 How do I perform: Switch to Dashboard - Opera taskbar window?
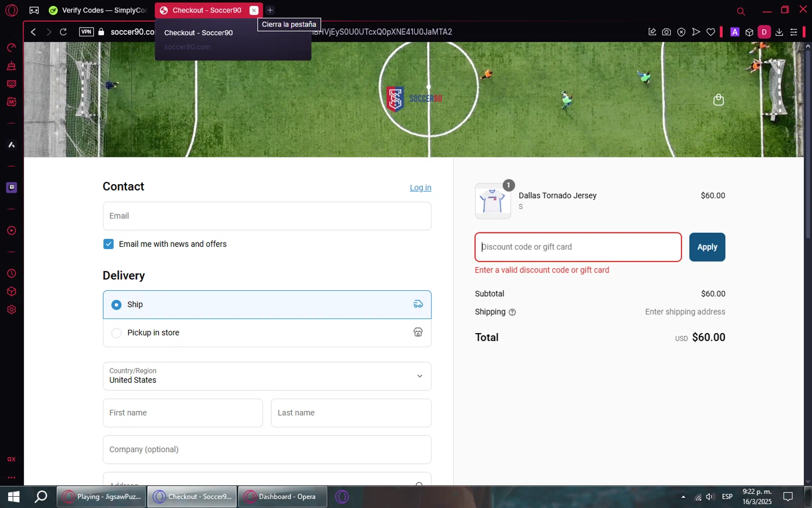click(283, 497)
